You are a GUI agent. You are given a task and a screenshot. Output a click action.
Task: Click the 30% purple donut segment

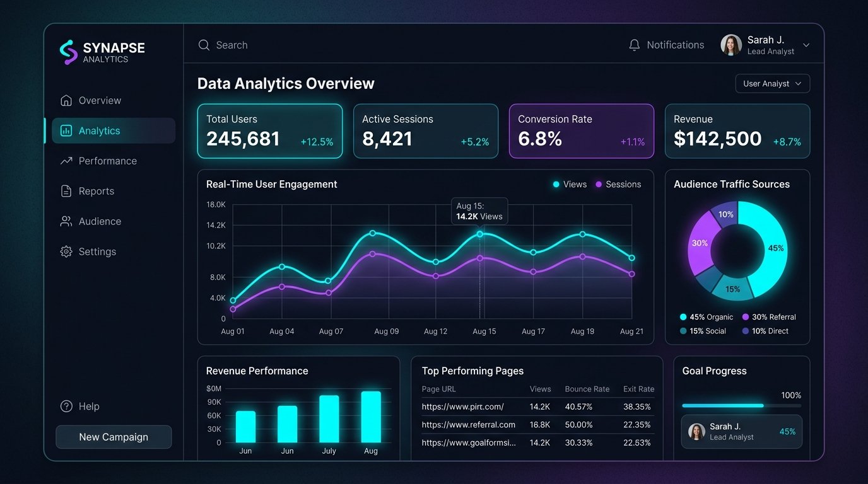(700, 243)
